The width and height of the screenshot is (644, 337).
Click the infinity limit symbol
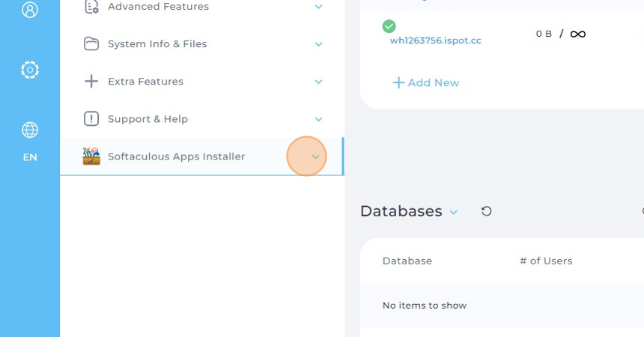tap(578, 34)
